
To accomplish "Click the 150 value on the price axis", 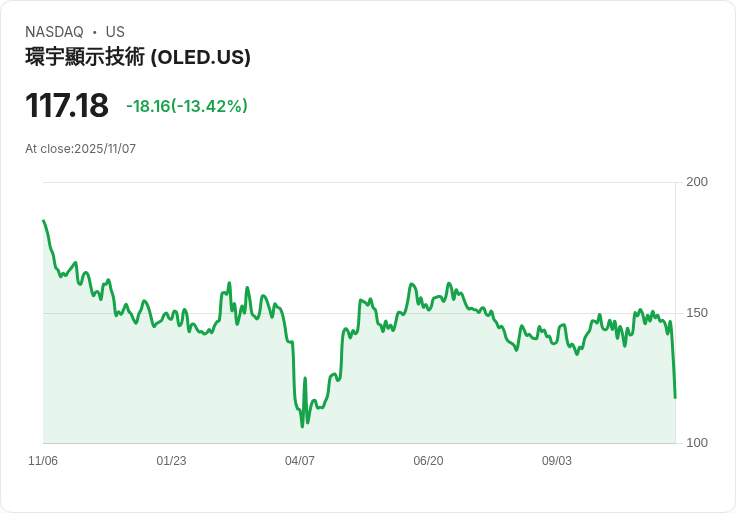I will [697, 313].
